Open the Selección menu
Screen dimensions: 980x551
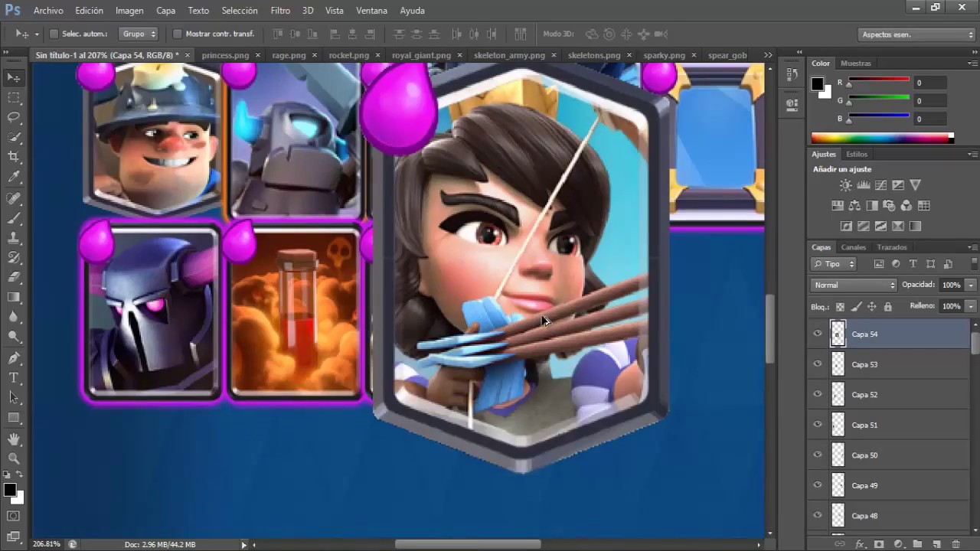coord(240,11)
